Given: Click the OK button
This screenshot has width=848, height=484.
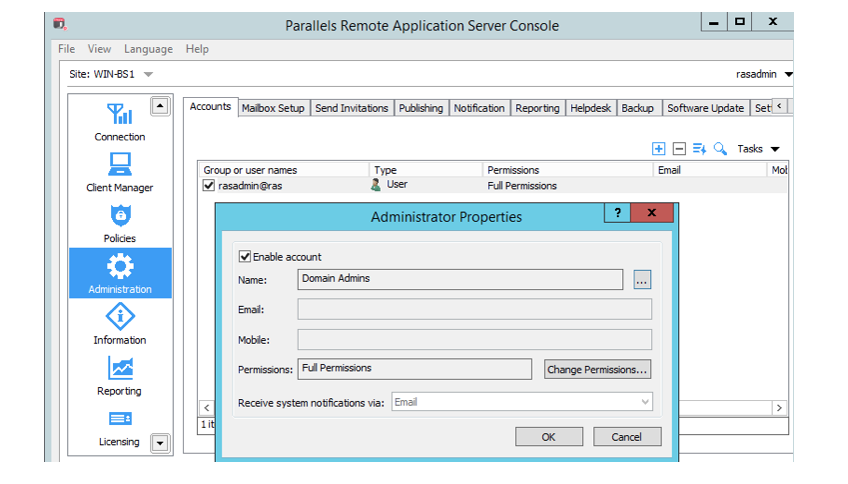Looking at the screenshot, I should pos(549,437).
